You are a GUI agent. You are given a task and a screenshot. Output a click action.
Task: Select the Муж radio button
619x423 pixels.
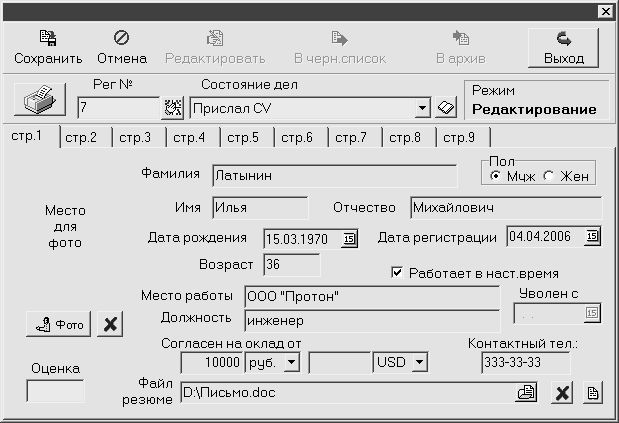click(495, 176)
